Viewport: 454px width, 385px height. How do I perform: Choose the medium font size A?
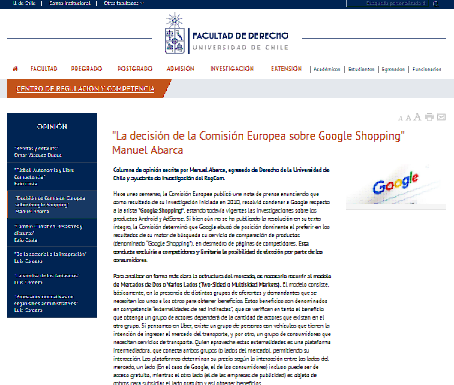pyautogui.click(x=408, y=118)
